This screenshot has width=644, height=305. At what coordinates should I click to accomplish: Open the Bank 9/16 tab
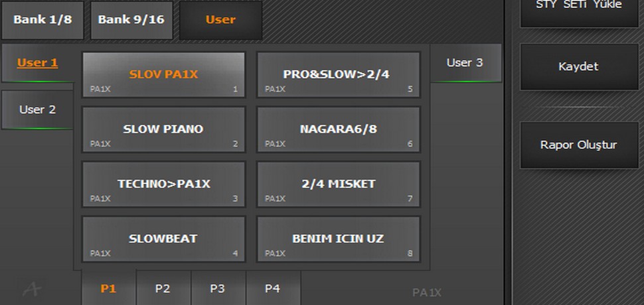pyautogui.click(x=132, y=20)
